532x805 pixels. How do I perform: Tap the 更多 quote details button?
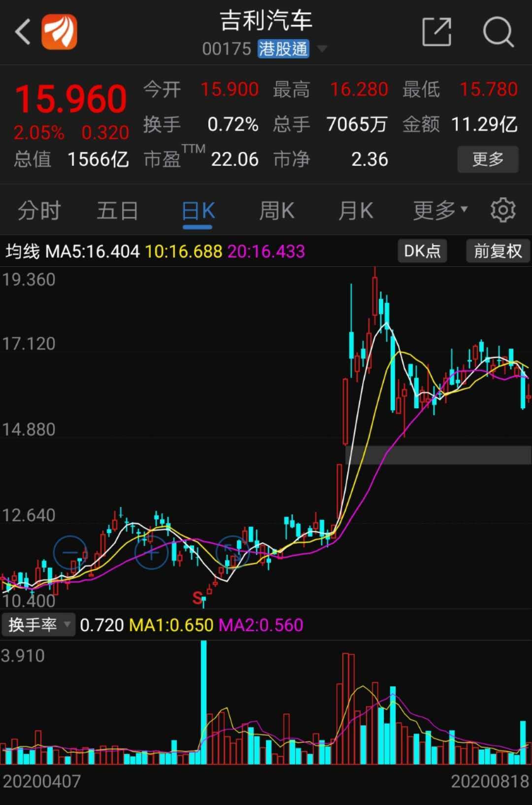[x=488, y=159]
